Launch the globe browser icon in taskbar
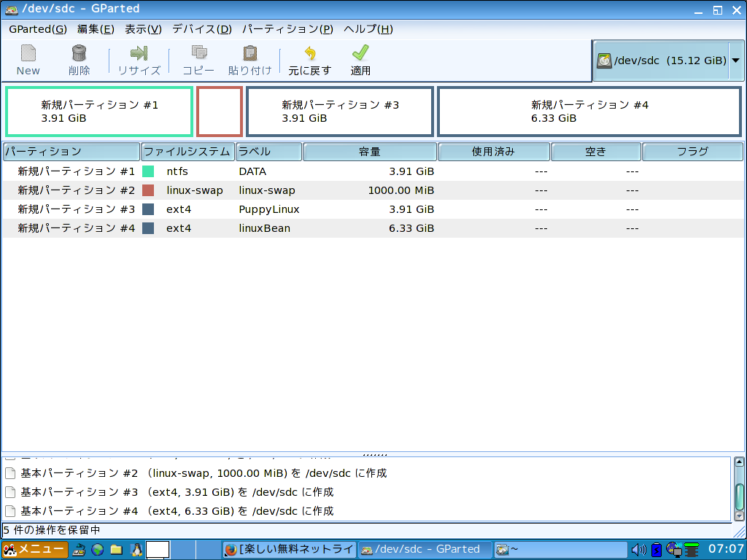 pos(98,550)
